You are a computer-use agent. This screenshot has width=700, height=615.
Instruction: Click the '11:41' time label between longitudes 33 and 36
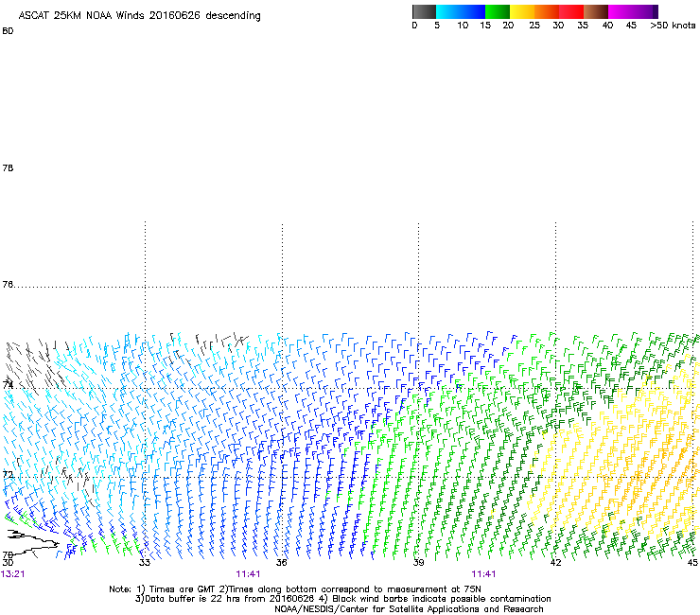click(x=248, y=574)
